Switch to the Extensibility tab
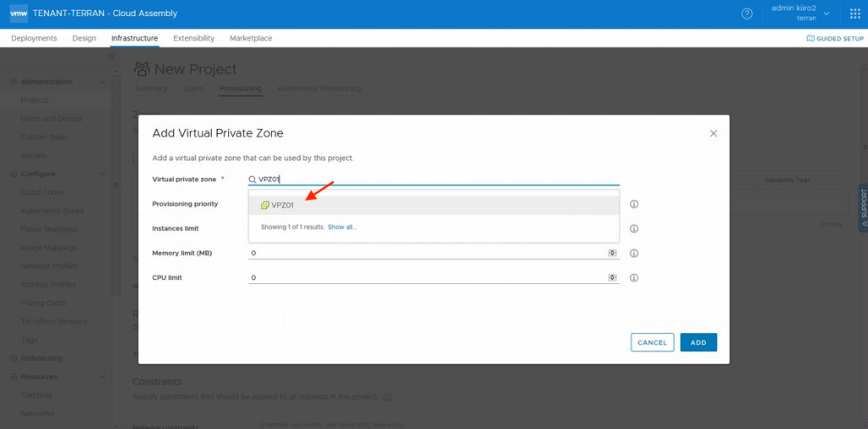The width and height of the screenshot is (868, 429). click(194, 38)
